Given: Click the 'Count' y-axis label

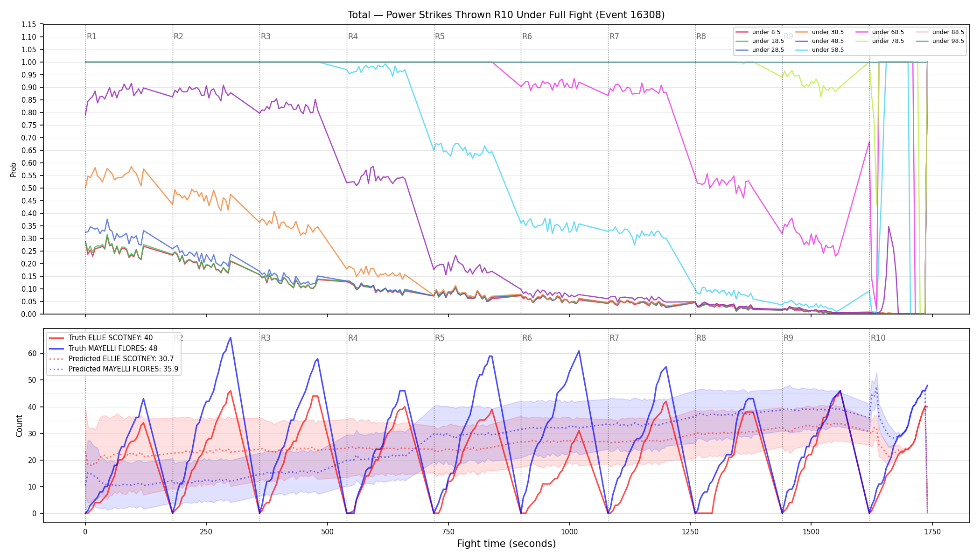Looking at the screenshot, I should [19, 426].
